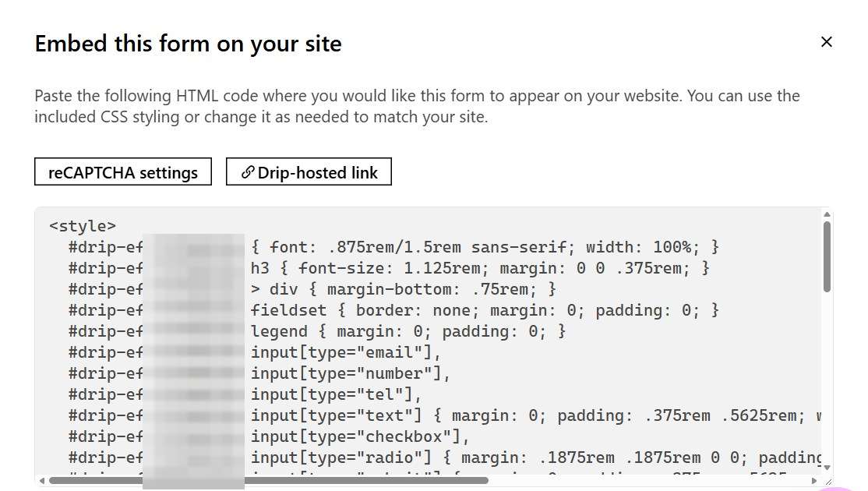868x491 pixels.
Task: Click the <style> line in code
Action: pyautogui.click(x=83, y=226)
